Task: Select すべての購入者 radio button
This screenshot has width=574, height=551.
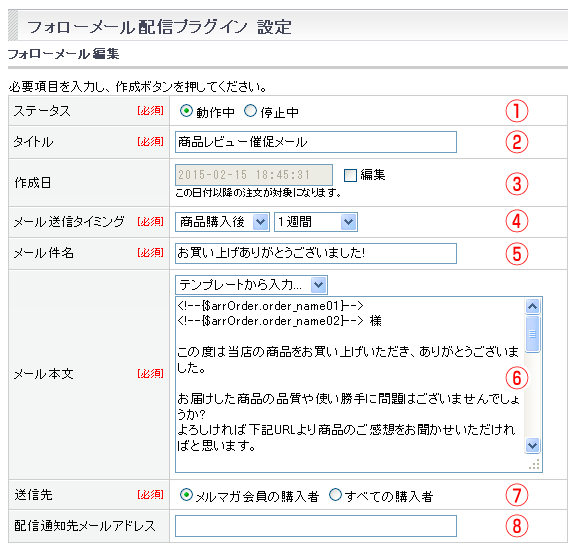Action: point(335,495)
